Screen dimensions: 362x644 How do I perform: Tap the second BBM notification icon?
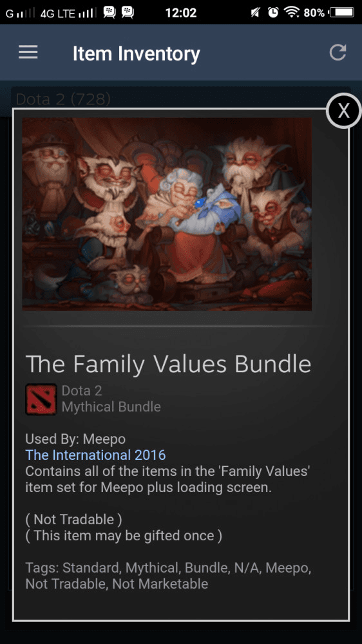[128, 13]
